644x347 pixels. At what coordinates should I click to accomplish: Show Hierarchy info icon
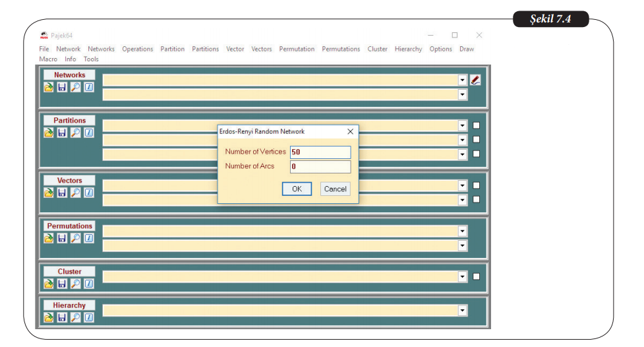[x=88, y=317]
